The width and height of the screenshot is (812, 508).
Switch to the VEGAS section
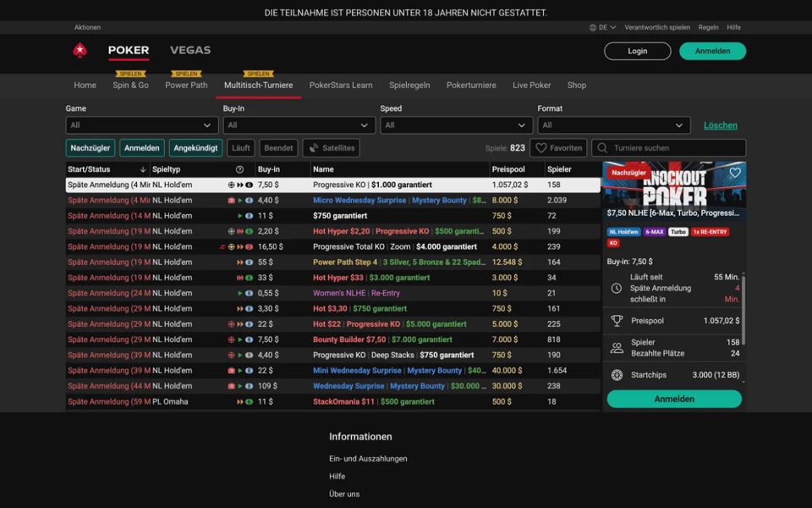pos(190,50)
